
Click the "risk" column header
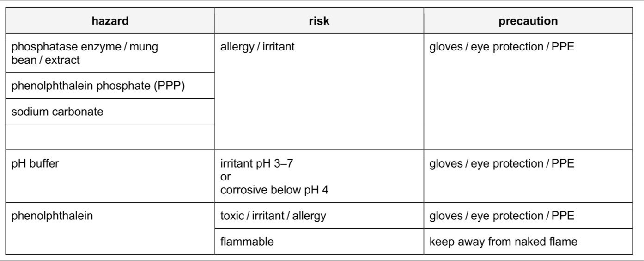point(319,21)
